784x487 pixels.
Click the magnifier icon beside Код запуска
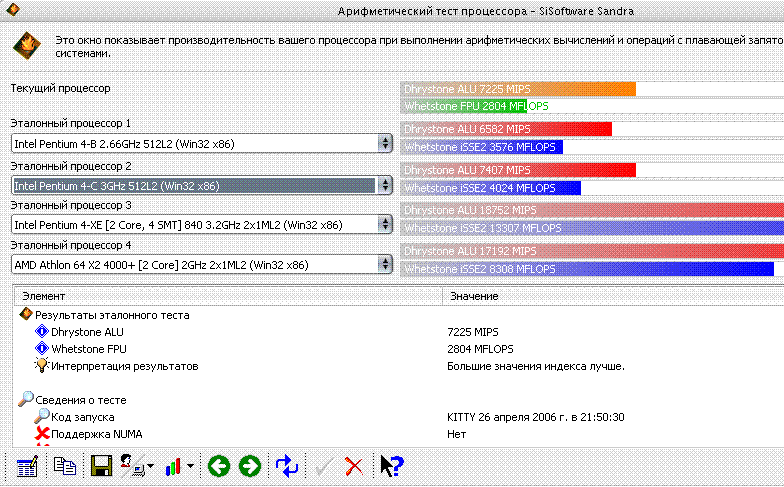pyautogui.click(x=42, y=416)
